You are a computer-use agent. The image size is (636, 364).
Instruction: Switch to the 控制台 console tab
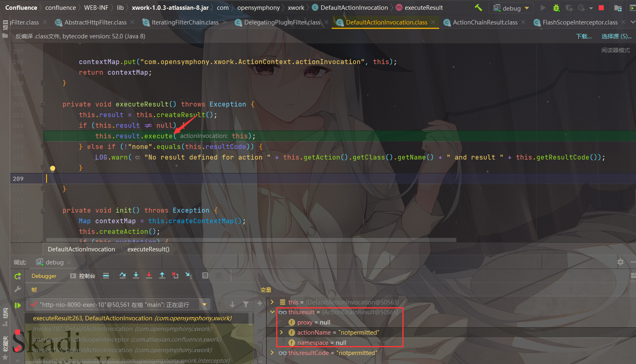pyautogui.click(x=83, y=276)
